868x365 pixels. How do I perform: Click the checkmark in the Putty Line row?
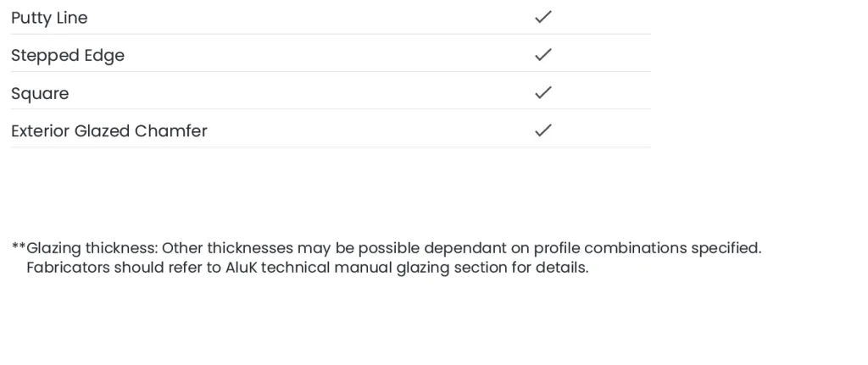click(543, 17)
